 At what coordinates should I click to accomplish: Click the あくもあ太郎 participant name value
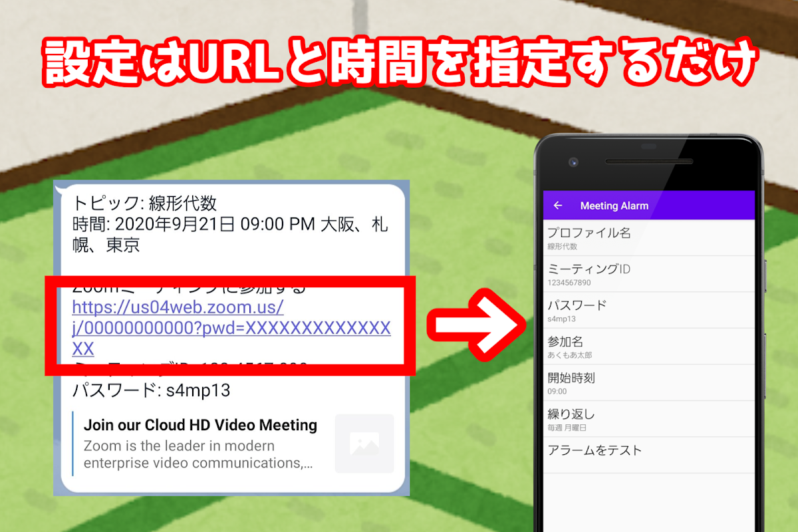569,355
